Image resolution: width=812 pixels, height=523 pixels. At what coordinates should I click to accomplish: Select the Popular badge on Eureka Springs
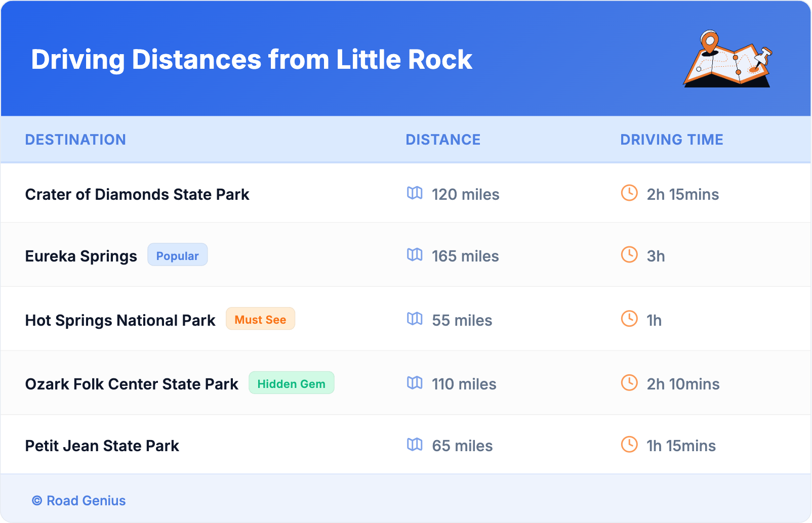(177, 255)
